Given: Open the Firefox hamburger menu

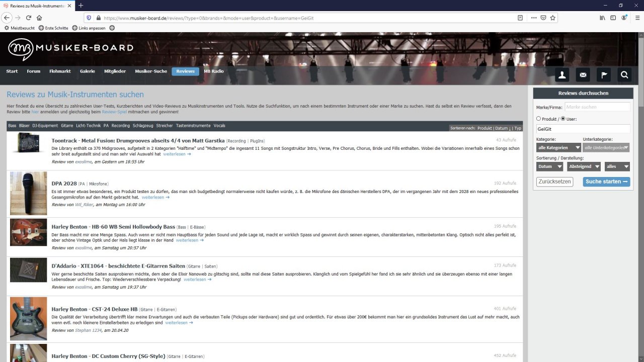Looking at the screenshot, I should coord(636,18).
